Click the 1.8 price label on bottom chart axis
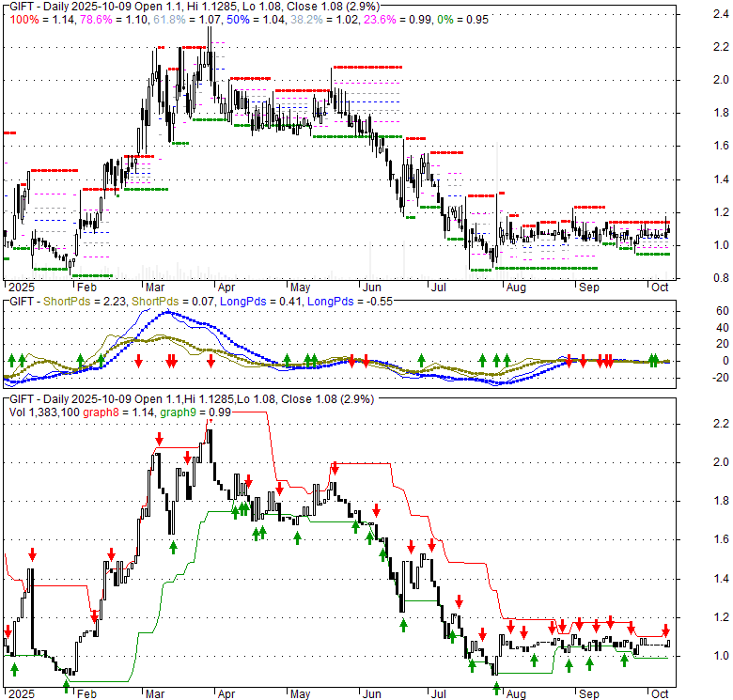733x700 pixels. 721,502
